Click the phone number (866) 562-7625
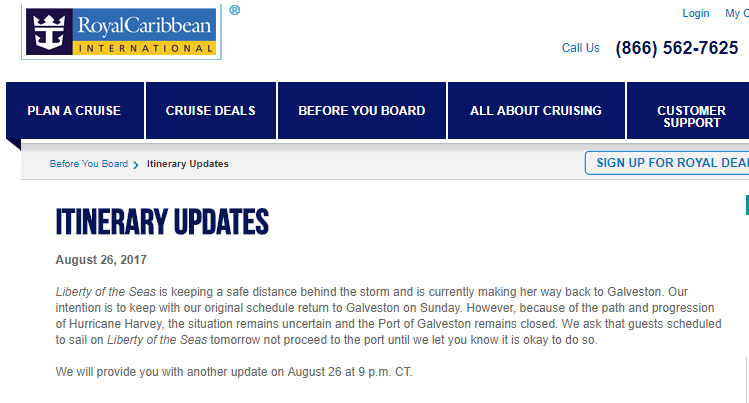 [x=677, y=48]
